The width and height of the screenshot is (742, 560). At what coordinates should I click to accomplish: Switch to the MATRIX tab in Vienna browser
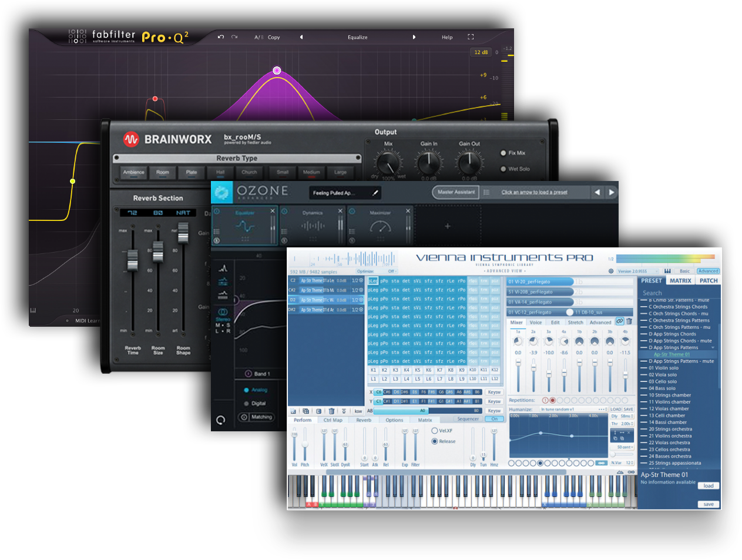point(680,281)
